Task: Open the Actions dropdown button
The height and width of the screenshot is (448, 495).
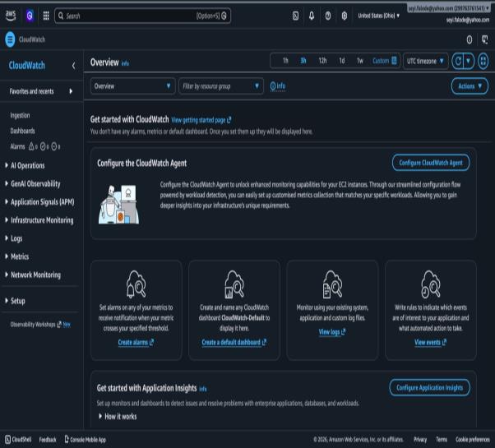Action: tap(470, 86)
